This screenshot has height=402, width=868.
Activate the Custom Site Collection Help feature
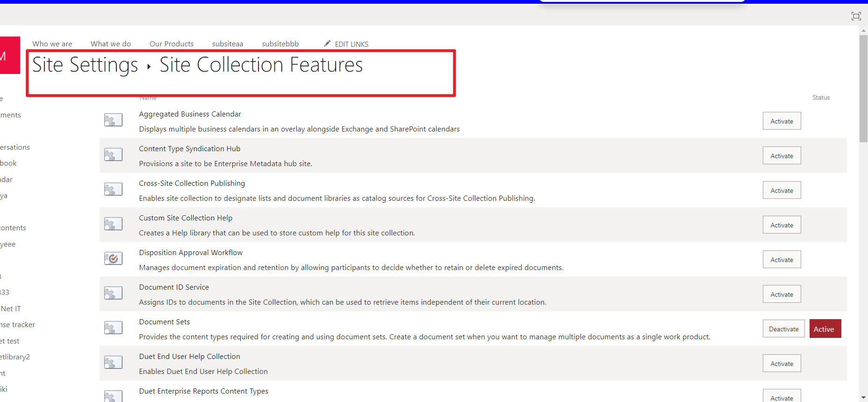(781, 225)
